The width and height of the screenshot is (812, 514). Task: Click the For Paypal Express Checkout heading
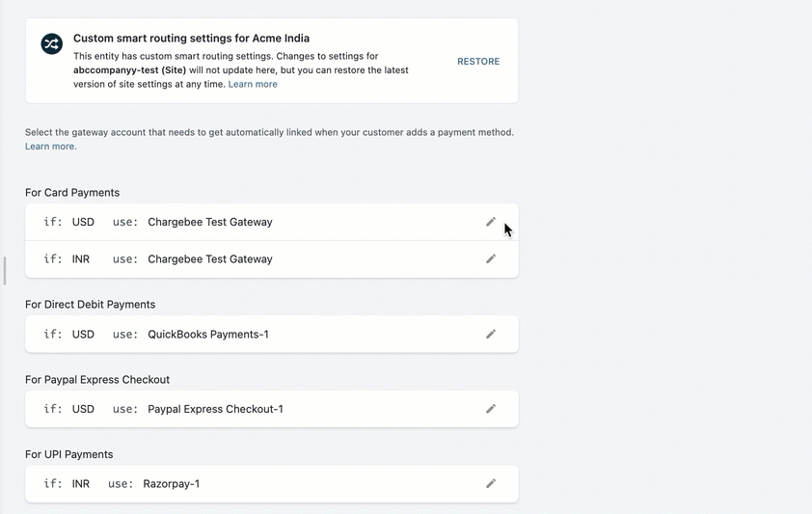tap(96, 380)
